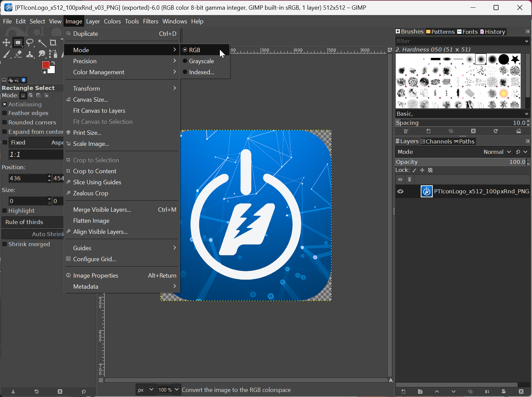Click Scale Image... in the Image menu
This screenshot has height=397, width=532.
pos(122,144)
